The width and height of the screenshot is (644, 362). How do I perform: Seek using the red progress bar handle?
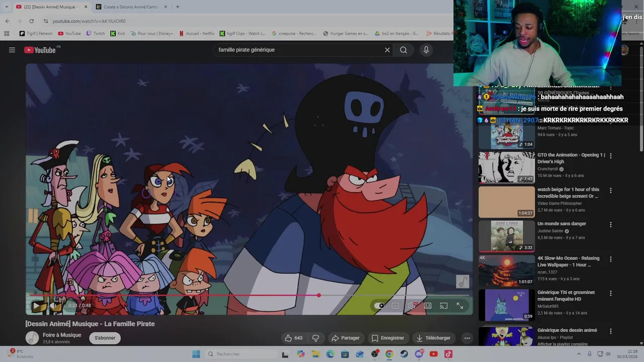(x=319, y=295)
